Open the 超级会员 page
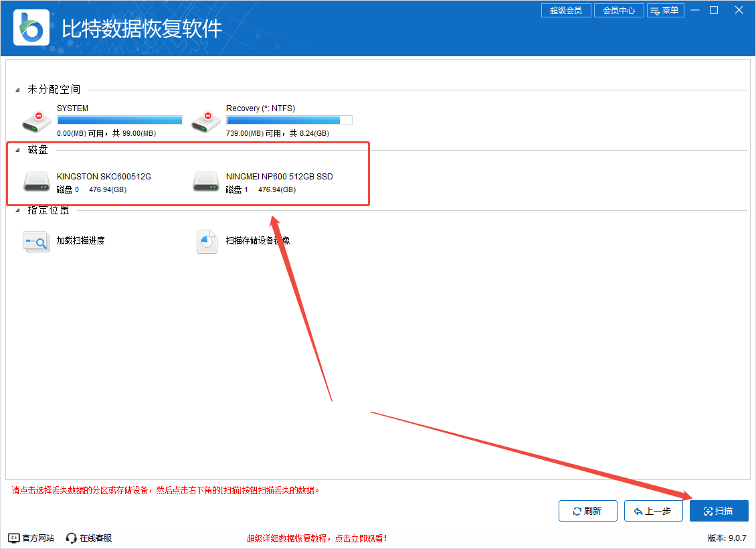This screenshot has width=756, height=549. pos(566,10)
